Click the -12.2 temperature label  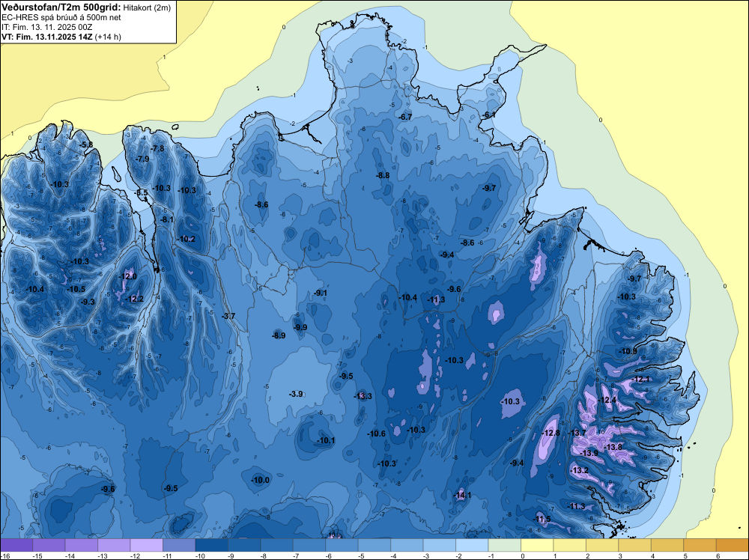pyautogui.click(x=134, y=299)
